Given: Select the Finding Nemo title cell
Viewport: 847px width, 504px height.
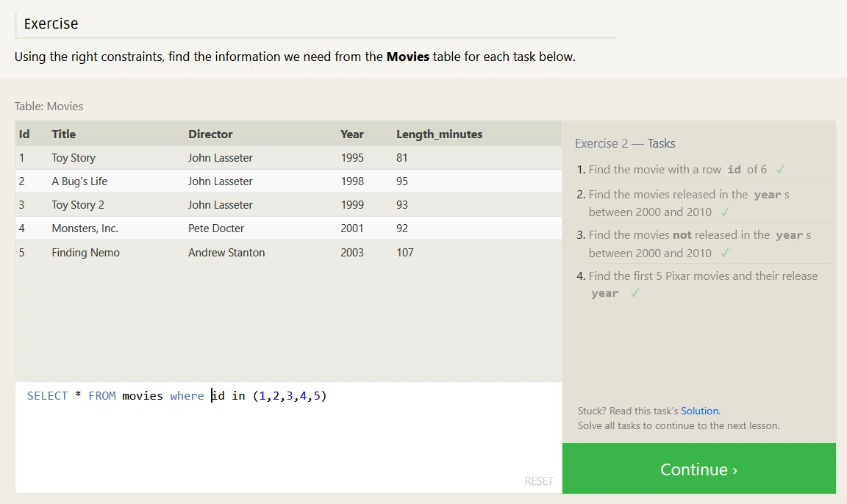Looking at the screenshot, I should [x=85, y=253].
